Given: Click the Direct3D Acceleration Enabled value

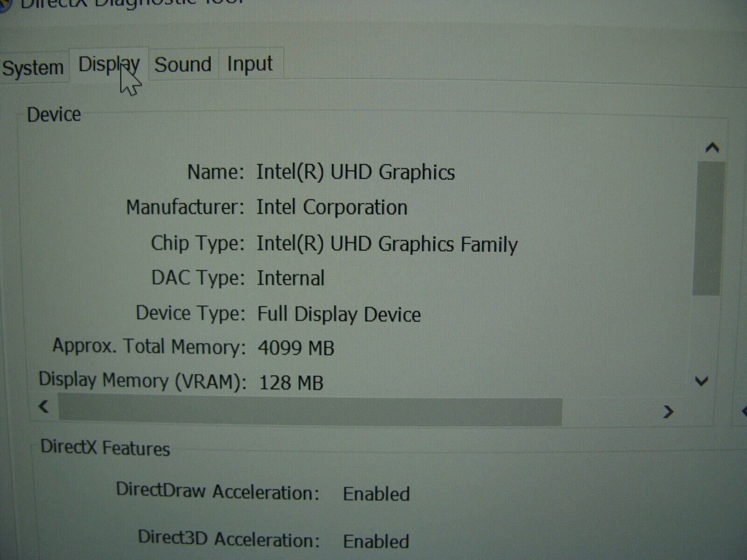Looking at the screenshot, I should pos(376,541).
